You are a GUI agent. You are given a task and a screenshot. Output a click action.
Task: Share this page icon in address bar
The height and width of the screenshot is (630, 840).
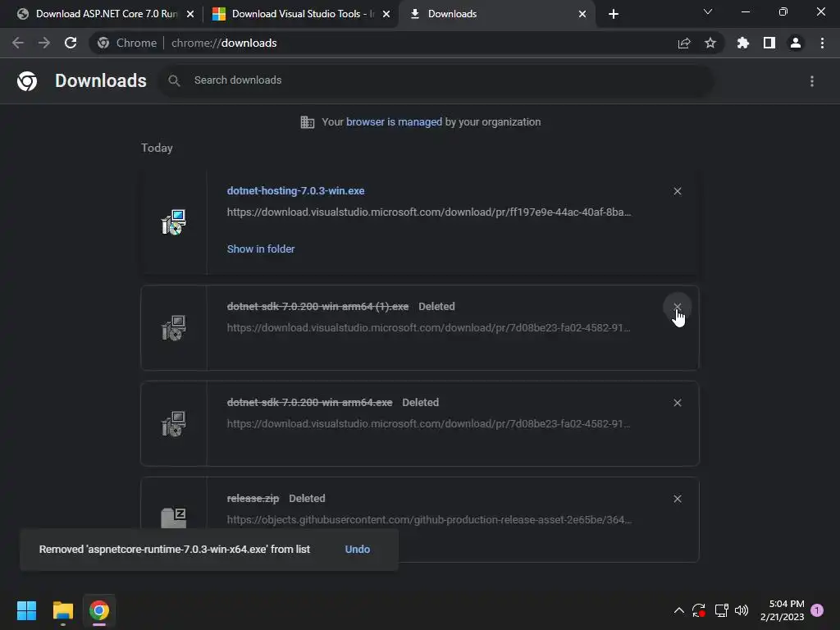tap(684, 43)
